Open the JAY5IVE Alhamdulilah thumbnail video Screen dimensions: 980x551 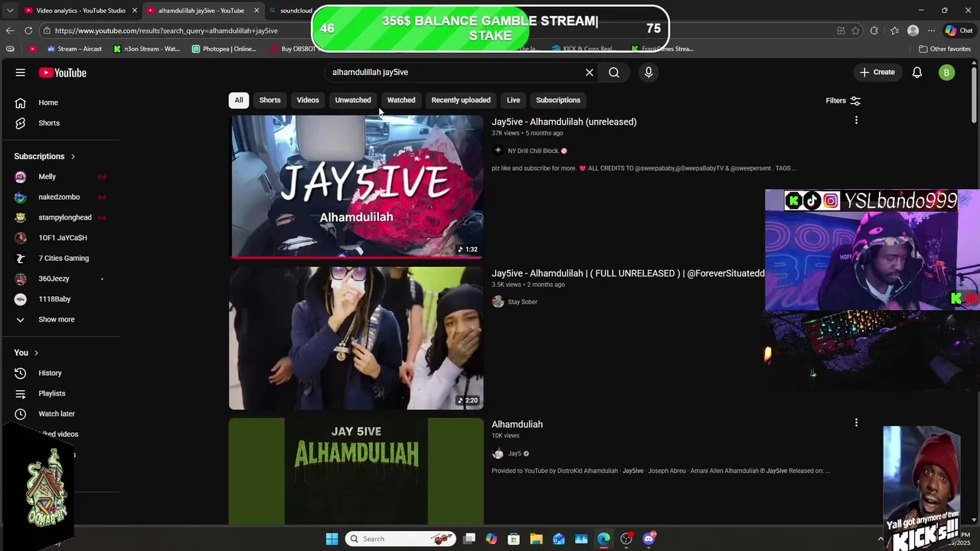[x=357, y=187]
